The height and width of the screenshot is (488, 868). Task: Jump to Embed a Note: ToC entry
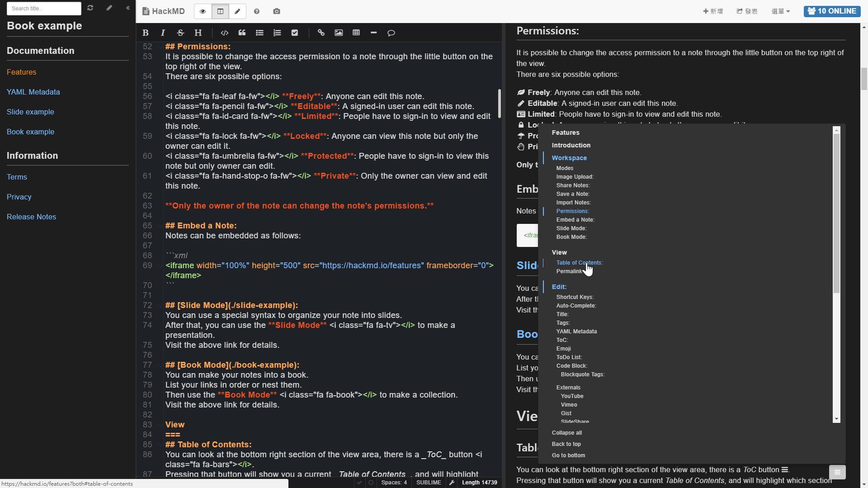[575, 220]
